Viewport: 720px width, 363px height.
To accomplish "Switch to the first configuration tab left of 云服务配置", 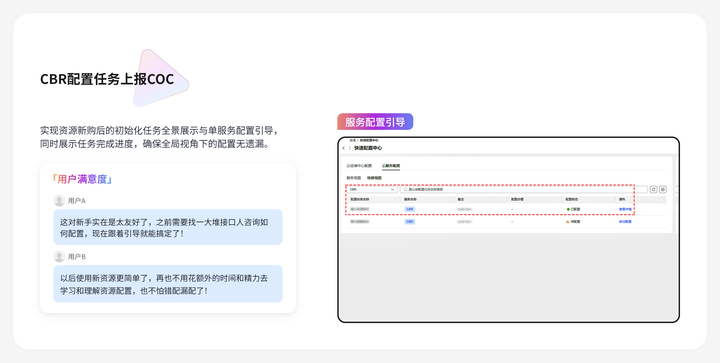I will click(x=359, y=166).
